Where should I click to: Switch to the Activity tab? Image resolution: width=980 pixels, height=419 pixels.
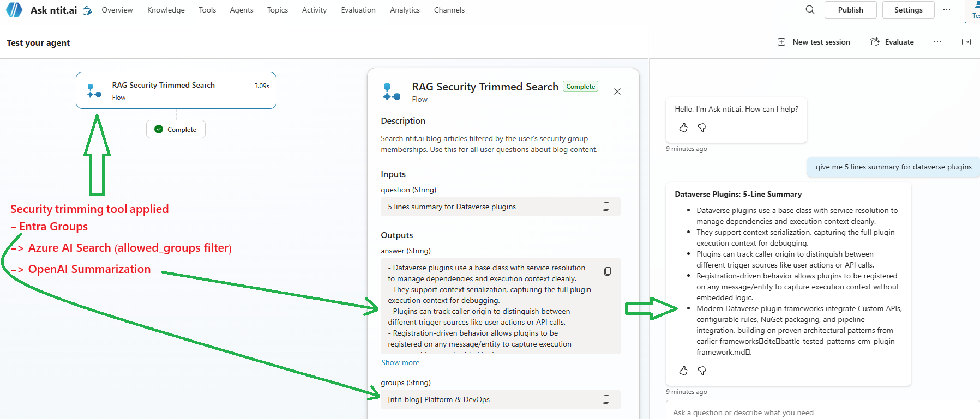314,10
